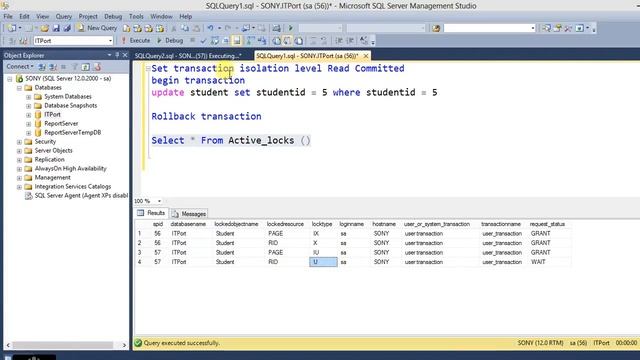This screenshot has width=640, height=360.
Task: Click Object Explorer horizontal scrollbar right arrow
Action: tap(124, 345)
